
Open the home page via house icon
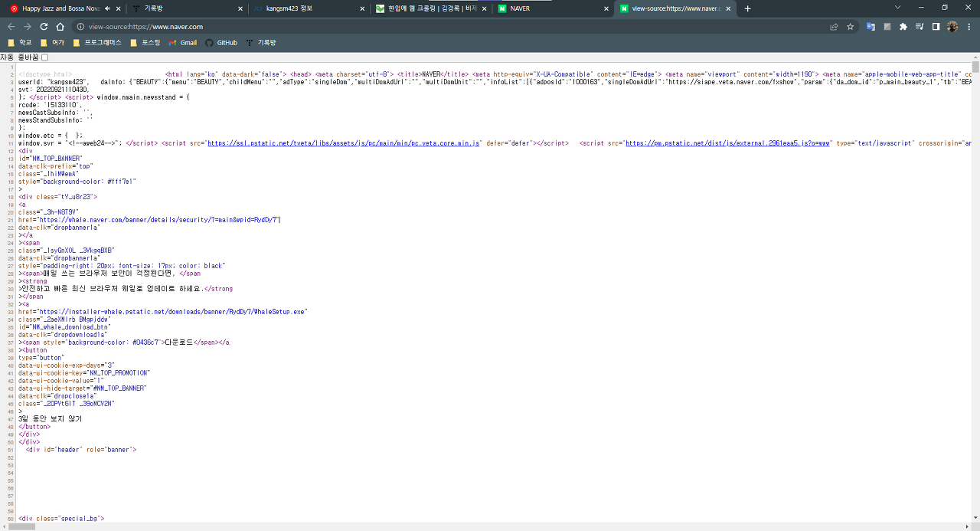pos(60,26)
